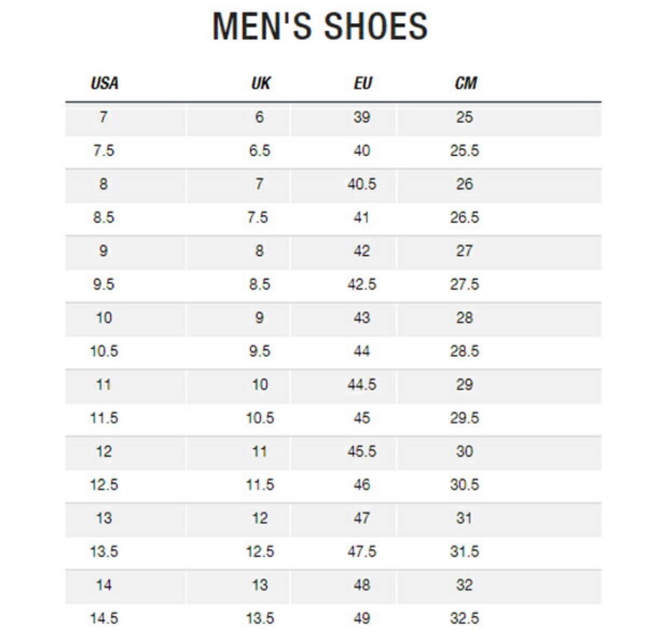Click the CM 29.5 value

click(464, 418)
